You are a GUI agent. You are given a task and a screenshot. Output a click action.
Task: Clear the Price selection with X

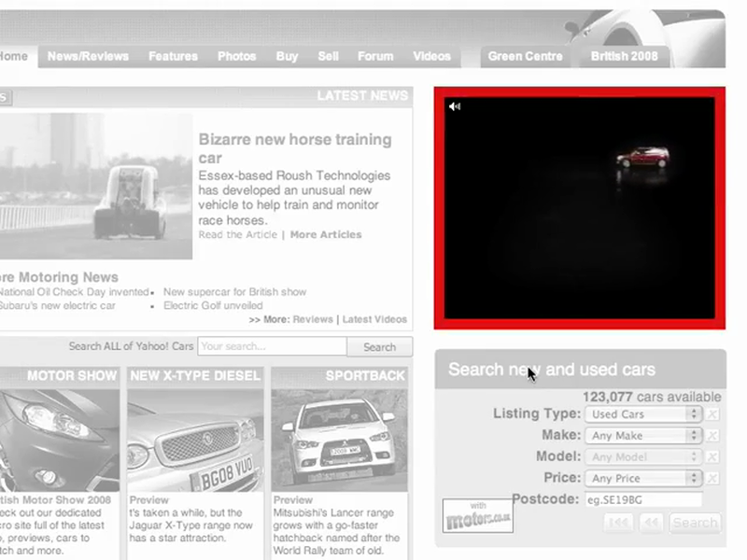[712, 479]
